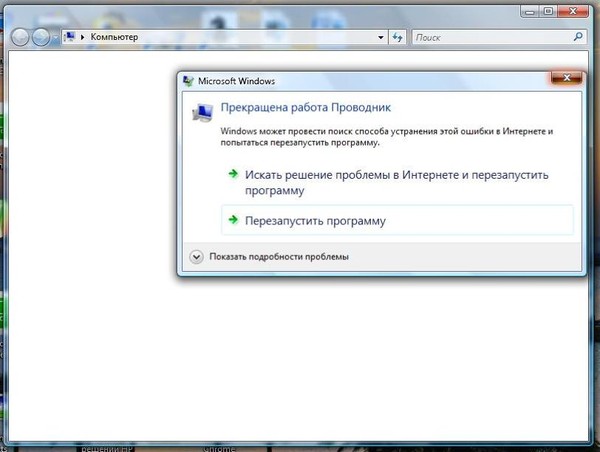This screenshot has width=600, height=452.
Task: Close the Microsoft Windows error dialog
Action: (x=567, y=78)
